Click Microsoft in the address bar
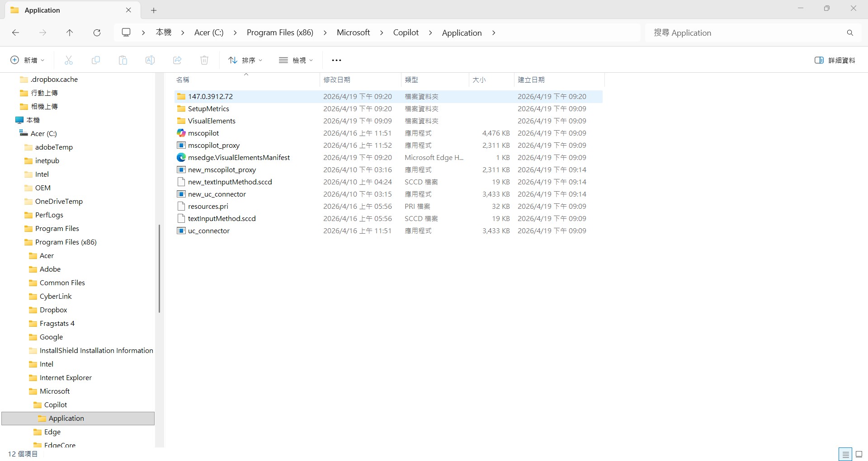The height and width of the screenshot is (461, 868). click(x=353, y=33)
